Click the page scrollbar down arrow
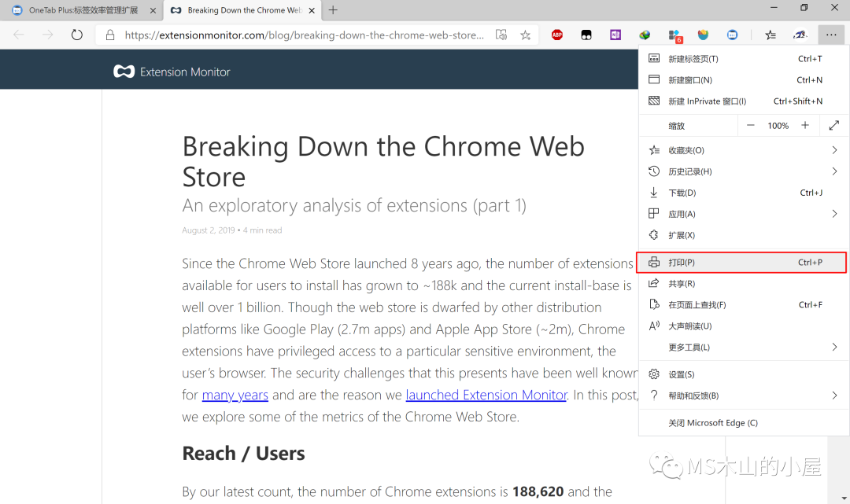 844,498
